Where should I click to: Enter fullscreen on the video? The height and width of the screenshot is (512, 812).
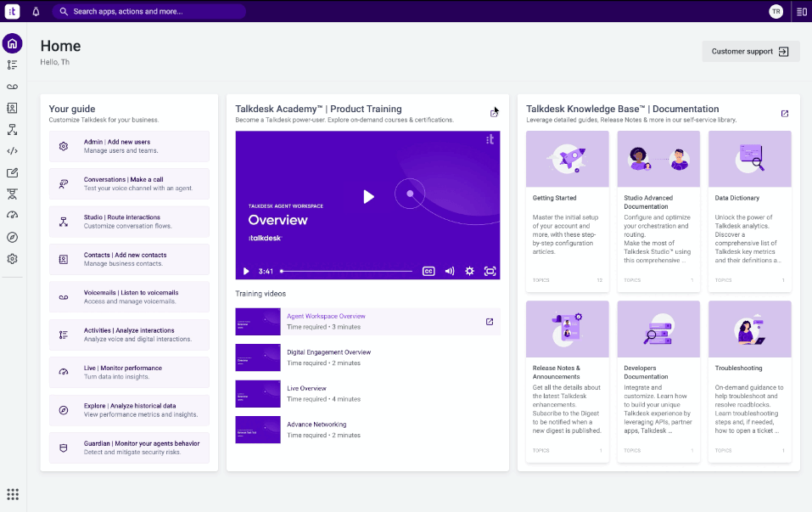490,271
